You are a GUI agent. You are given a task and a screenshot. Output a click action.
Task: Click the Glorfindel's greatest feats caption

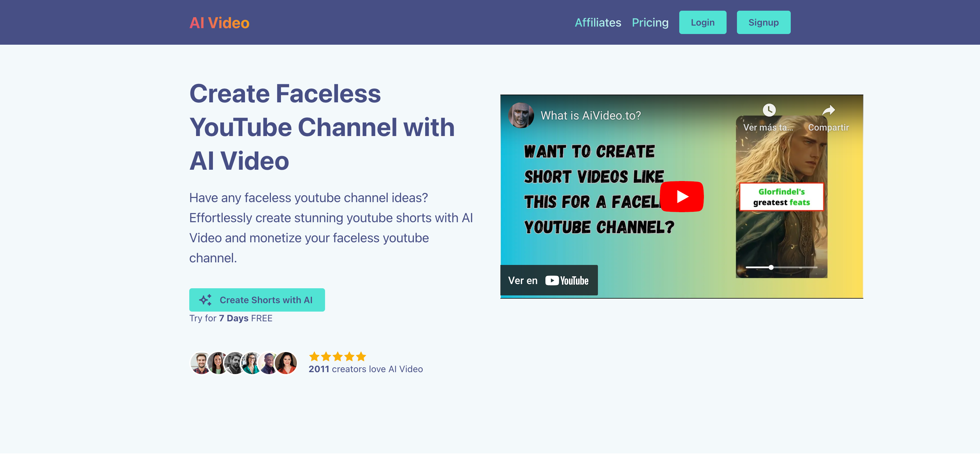[x=781, y=197]
